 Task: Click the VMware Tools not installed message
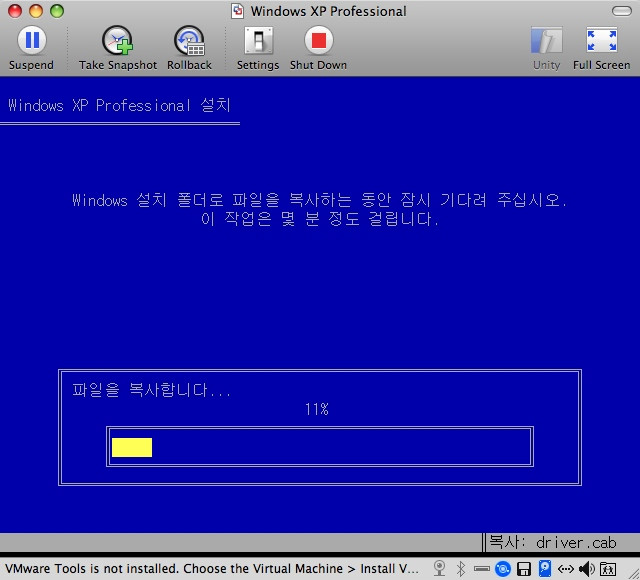212,568
